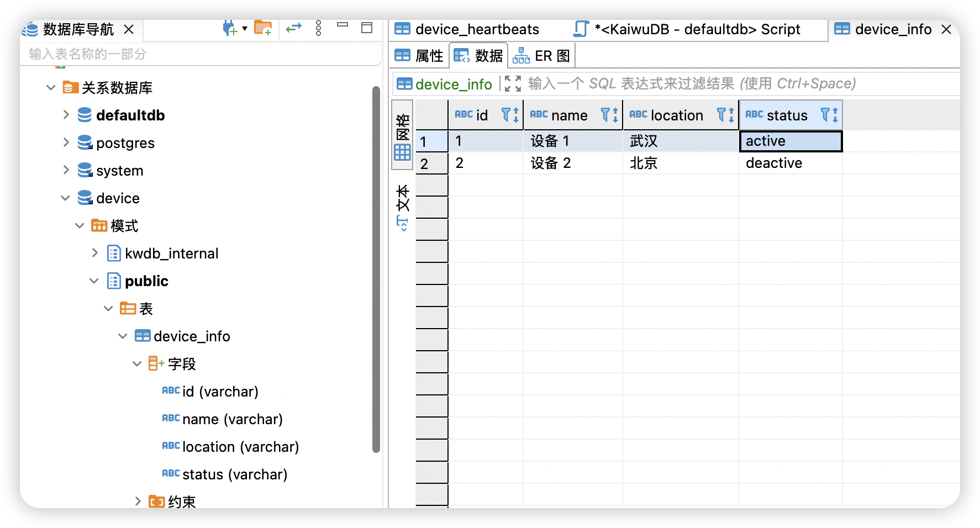Click the filter icon on the status column

(825, 115)
